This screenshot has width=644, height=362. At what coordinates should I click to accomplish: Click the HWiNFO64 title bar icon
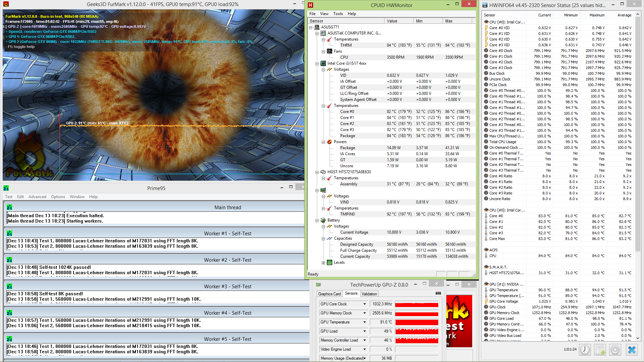pyautogui.click(x=485, y=5)
